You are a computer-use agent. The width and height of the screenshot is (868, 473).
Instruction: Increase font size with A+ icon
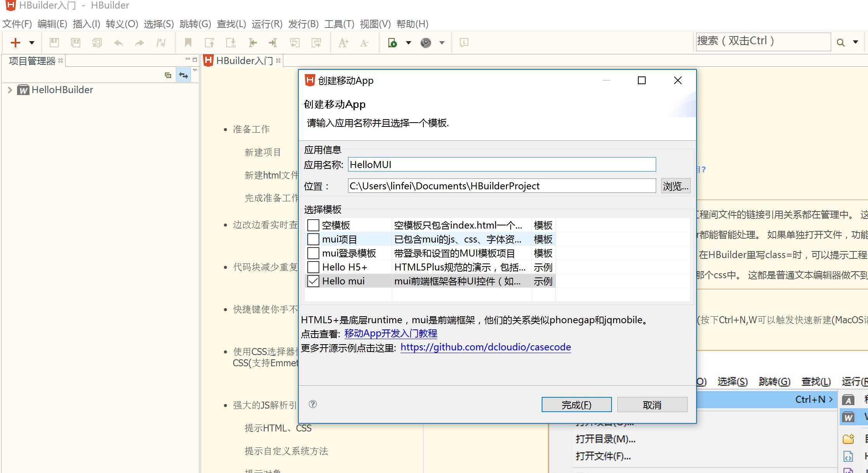pyautogui.click(x=343, y=43)
